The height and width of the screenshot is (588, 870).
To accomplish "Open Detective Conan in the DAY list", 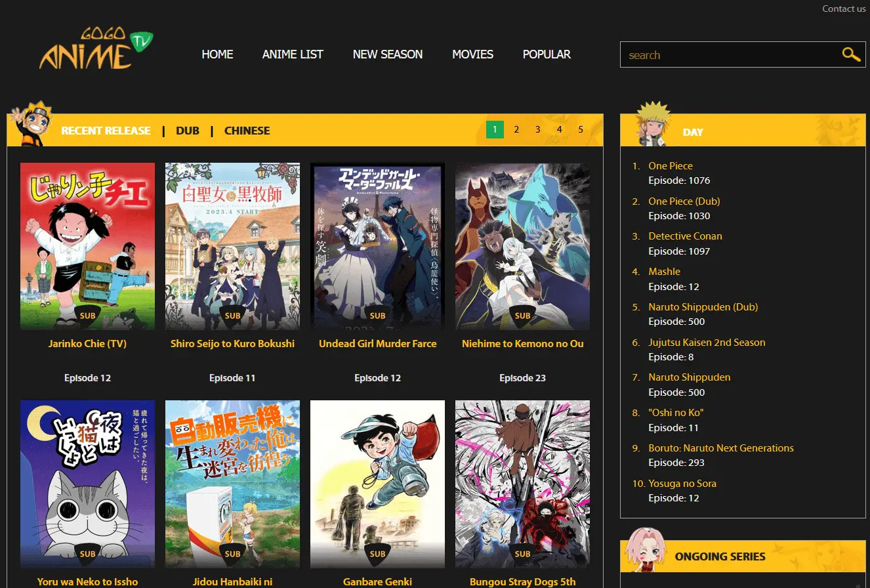I will pyautogui.click(x=685, y=236).
